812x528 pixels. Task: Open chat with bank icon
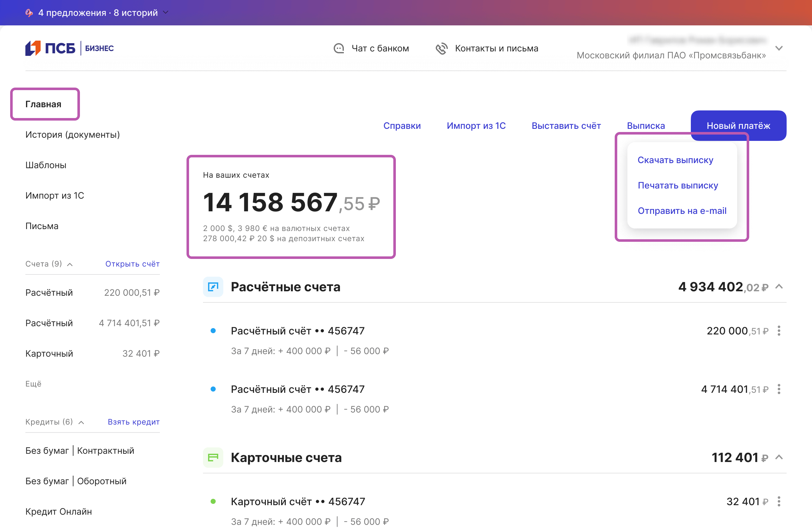point(338,49)
